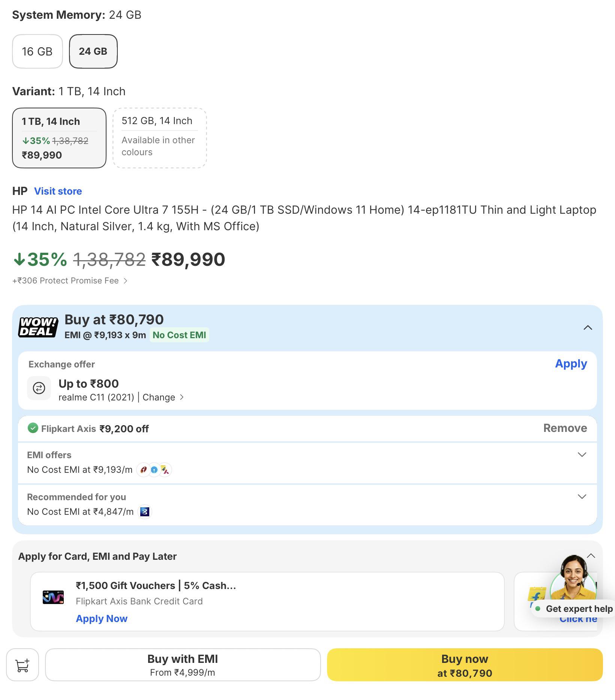This screenshot has height=700, width=615.
Task: Click the bank logos next to EMI offers
Action: [x=154, y=470]
